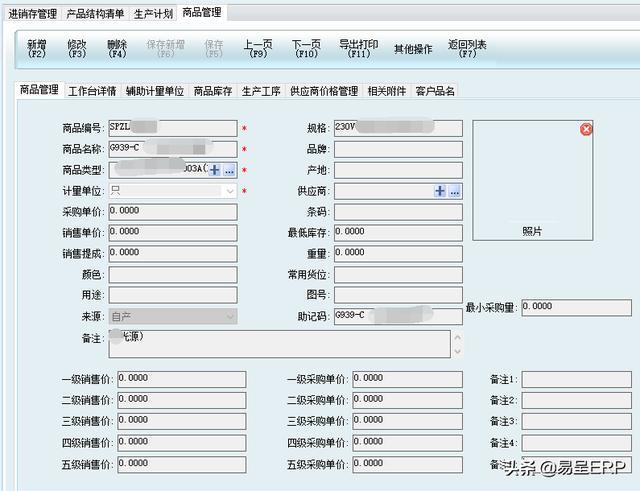Open 进销存管理 top tab
This screenshot has width=640, height=491.
[x=33, y=14]
